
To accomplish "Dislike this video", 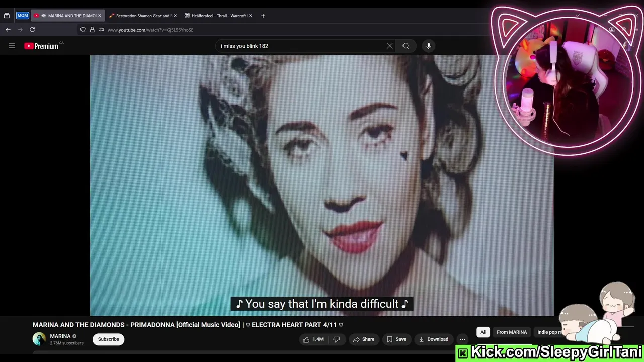I will (337, 339).
